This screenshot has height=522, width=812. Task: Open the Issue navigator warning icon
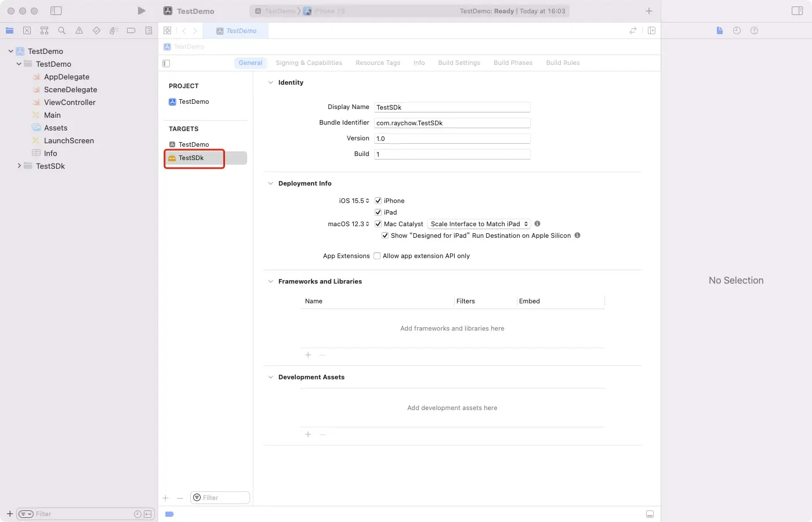pos(79,31)
